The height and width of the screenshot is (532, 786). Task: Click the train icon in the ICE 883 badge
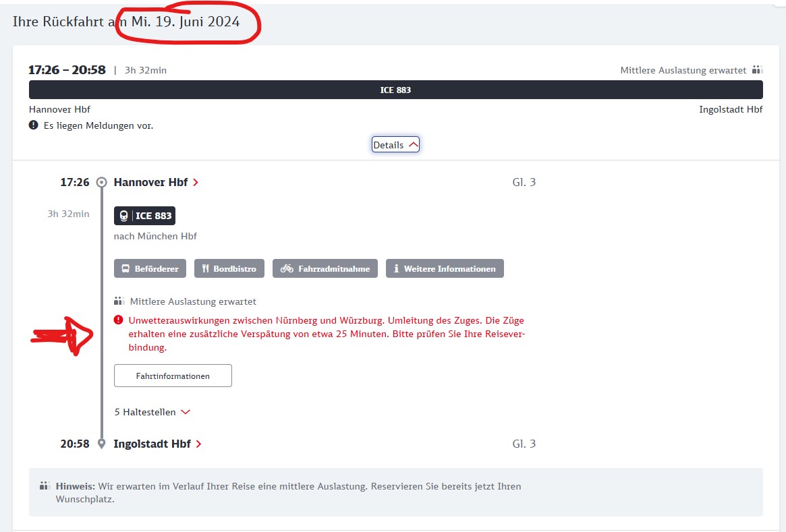tap(124, 216)
